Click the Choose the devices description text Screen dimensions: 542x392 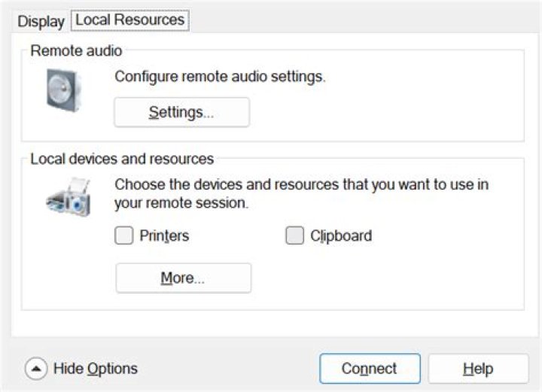click(x=301, y=184)
